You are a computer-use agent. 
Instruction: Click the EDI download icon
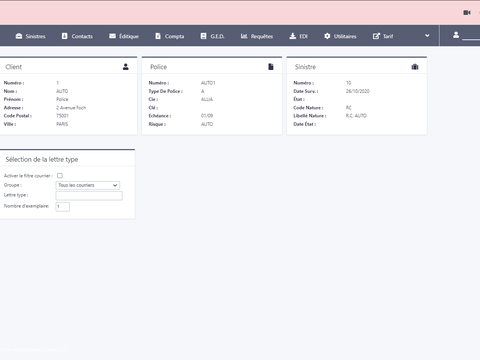292,36
